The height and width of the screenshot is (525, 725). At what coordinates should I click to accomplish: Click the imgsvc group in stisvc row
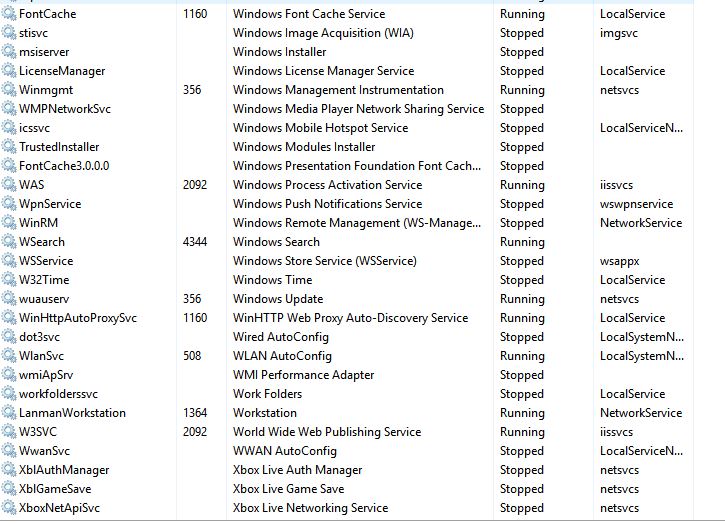click(x=619, y=33)
